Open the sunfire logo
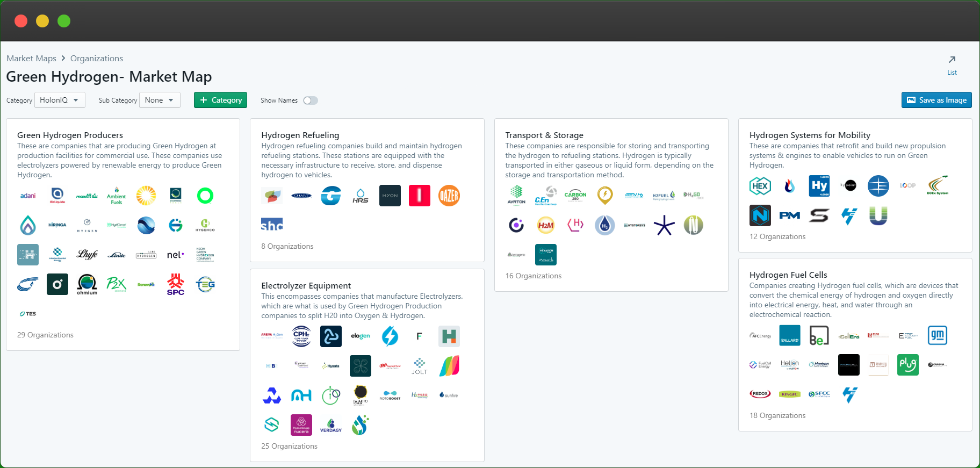This screenshot has width=980, height=468. (449, 395)
